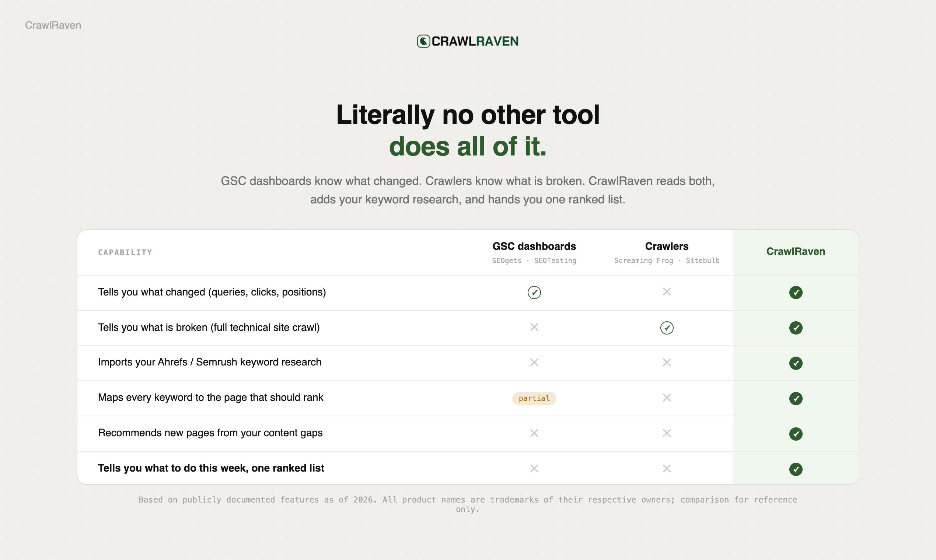
Task: Click the outlined check for GSC dashboards what changed
Action: click(534, 293)
